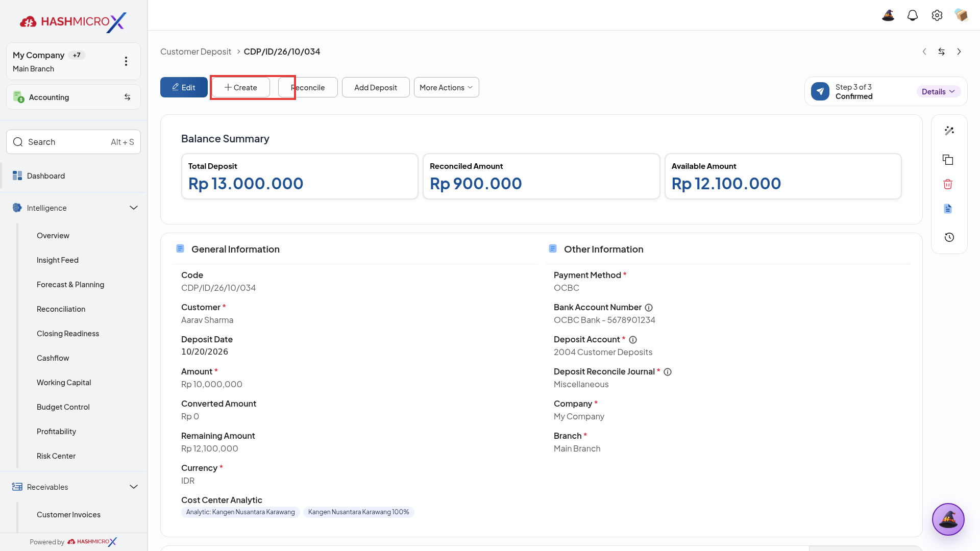
Task: Click the blue document icon in side toolbar
Action: tap(948, 209)
